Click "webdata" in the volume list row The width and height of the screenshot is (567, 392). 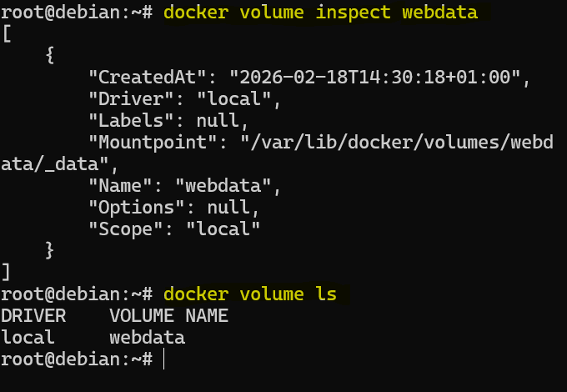pos(148,337)
